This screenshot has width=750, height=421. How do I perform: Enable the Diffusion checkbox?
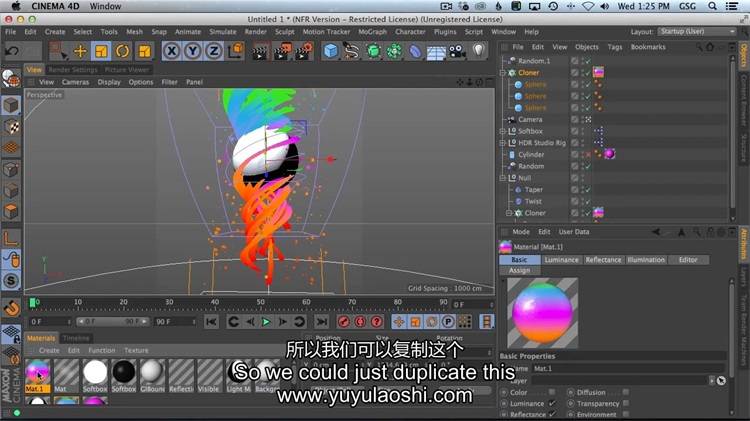(x=626, y=392)
